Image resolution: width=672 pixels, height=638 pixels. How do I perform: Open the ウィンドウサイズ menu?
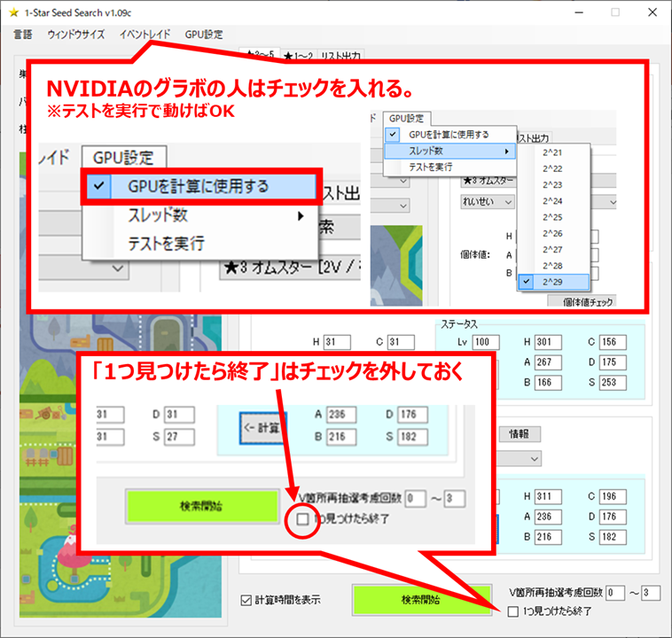pyautogui.click(x=76, y=35)
